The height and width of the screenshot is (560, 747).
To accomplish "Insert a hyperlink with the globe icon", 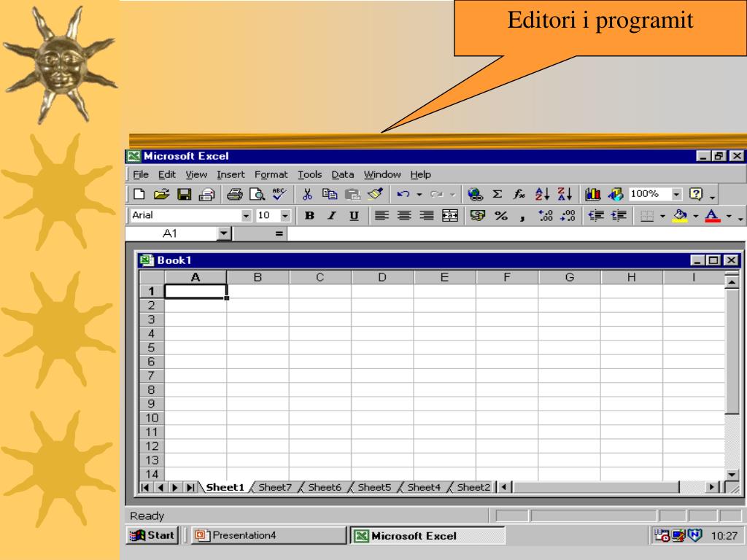I will click(475, 194).
